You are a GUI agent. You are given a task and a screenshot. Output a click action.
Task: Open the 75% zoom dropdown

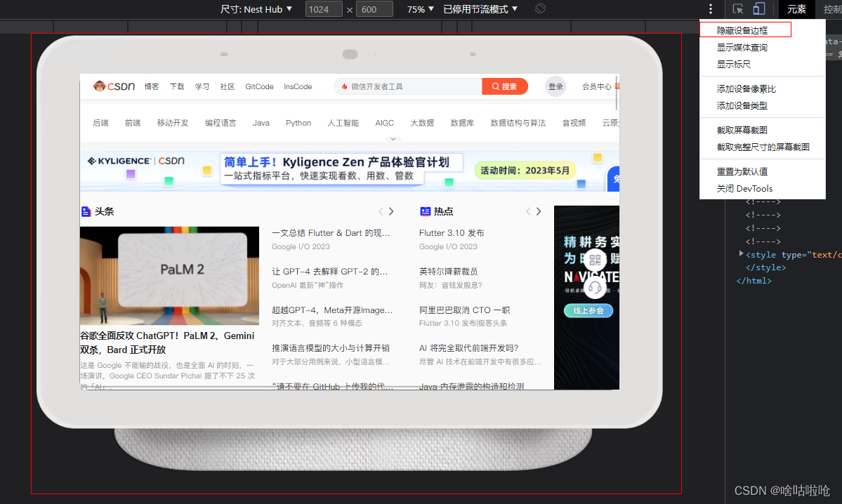420,9
